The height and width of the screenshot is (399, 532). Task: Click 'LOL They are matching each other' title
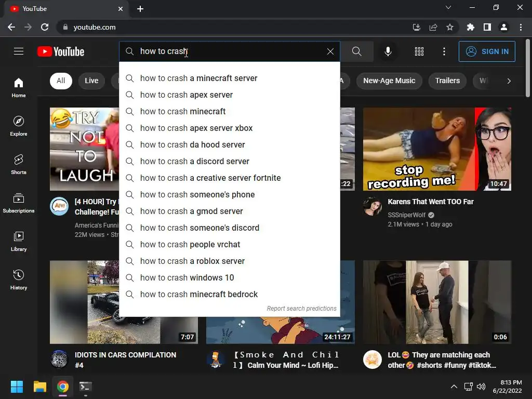(442, 360)
